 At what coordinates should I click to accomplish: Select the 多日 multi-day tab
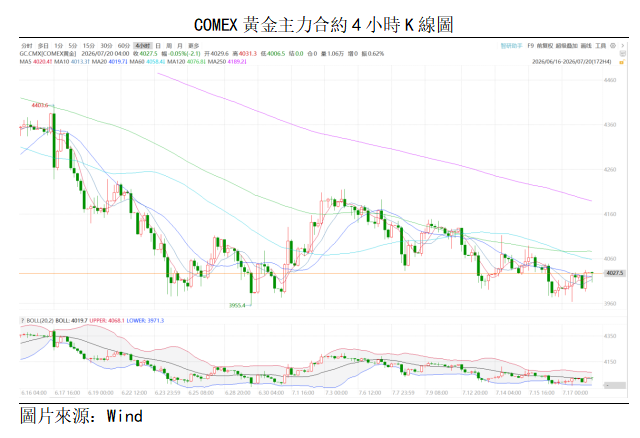click(43, 46)
